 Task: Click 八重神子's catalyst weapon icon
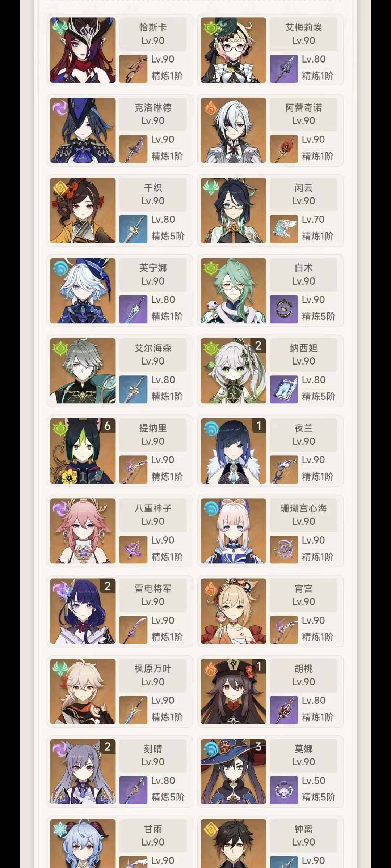(133, 550)
